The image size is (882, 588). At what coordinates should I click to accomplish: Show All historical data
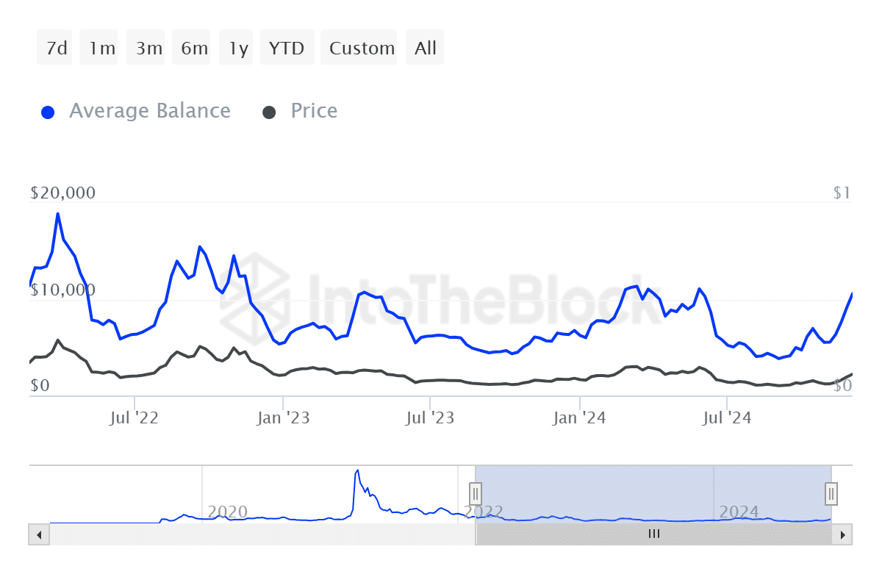426,49
